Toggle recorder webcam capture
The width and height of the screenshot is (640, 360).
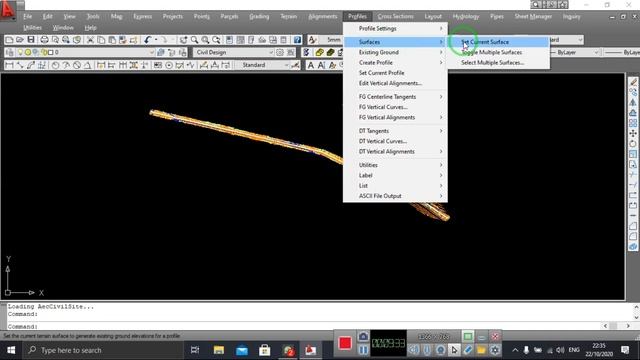[440, 350]
